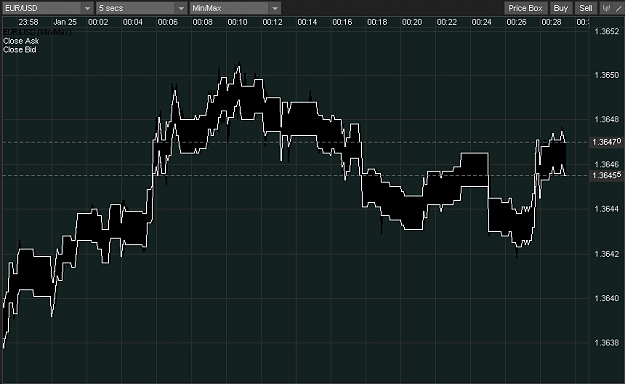Viewport: 625px width, 384px height.
Task: Click the 00:06 time axis label
Action: (x=168, y=22)
